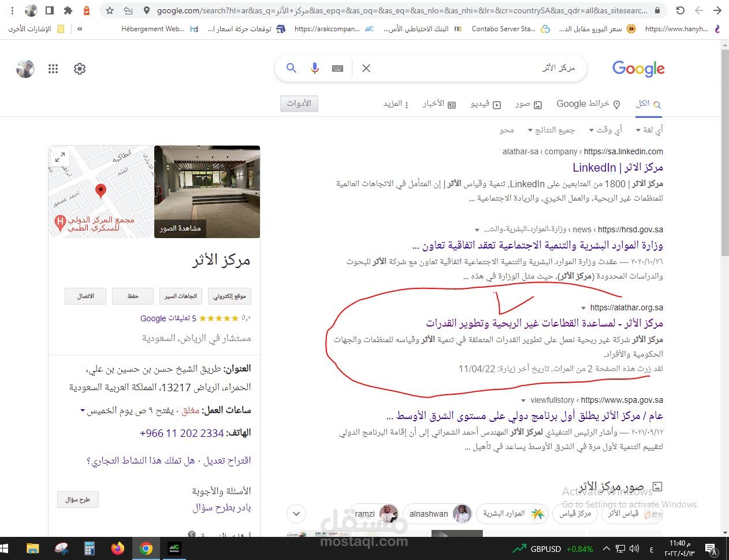This screenshot has height=560, width=729.
Task: Click the images icon beside صور مركز الأثر heading
Action: [x=657, y=486]
